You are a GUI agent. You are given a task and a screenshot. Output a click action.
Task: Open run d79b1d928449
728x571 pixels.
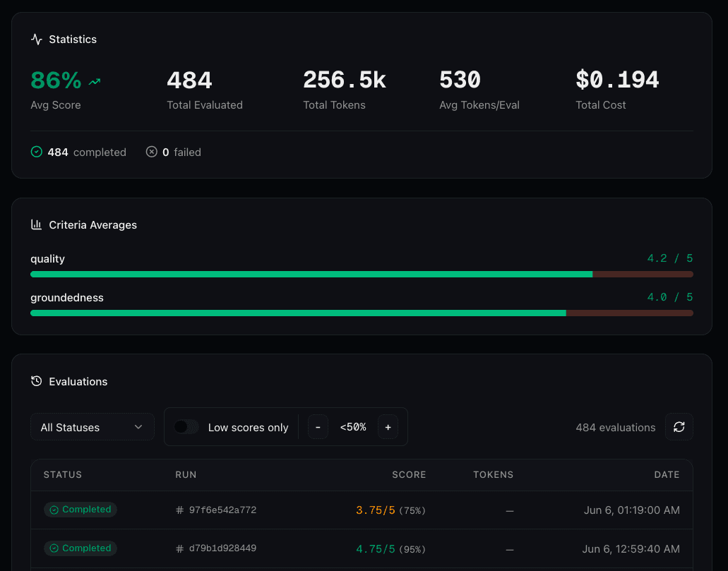(x=222, y=548)
